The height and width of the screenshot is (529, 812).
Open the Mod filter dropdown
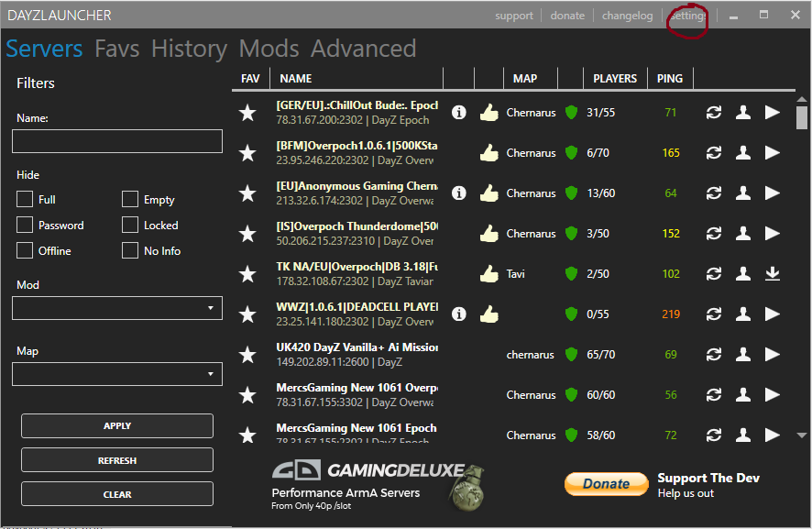pyautogui.click(x=117, y=308)
